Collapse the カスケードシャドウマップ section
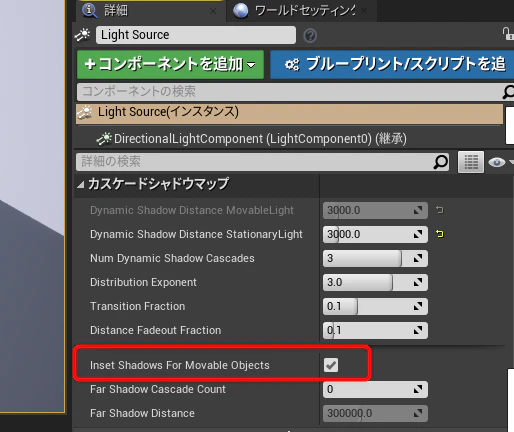This screenshot has width=514, height=432. pos(80,184)
